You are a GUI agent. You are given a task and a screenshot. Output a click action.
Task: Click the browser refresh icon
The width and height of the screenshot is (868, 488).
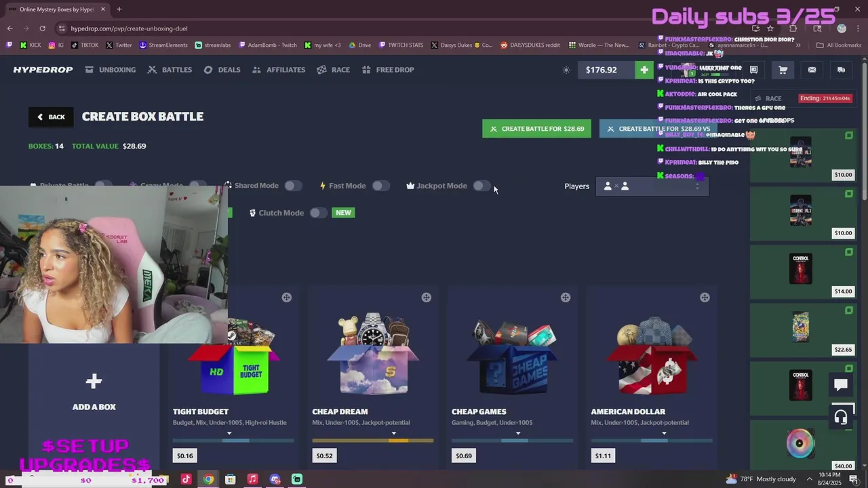(x=42, y=28)
